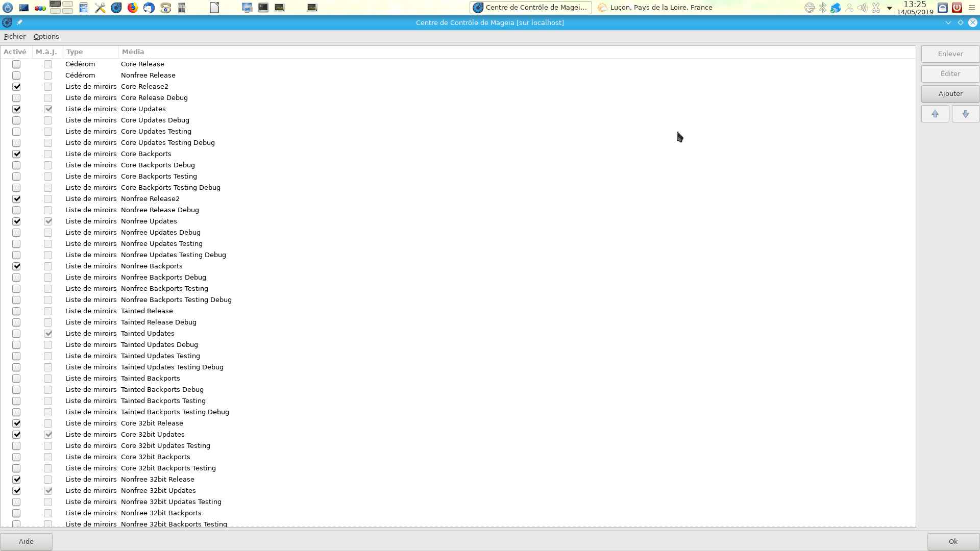This screenshot has width=980, height=551.
Task: Open the Mageia application launcher menu
Action: coord(8,8)
